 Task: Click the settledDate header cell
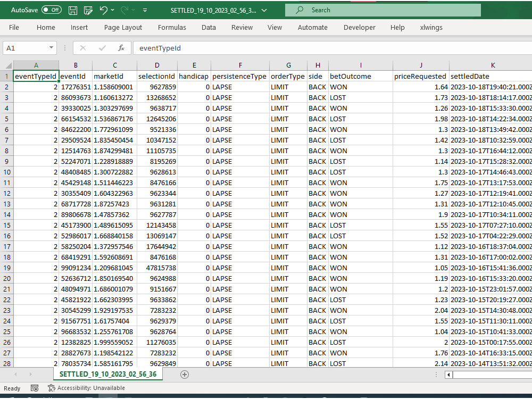[x=491, y=76]
